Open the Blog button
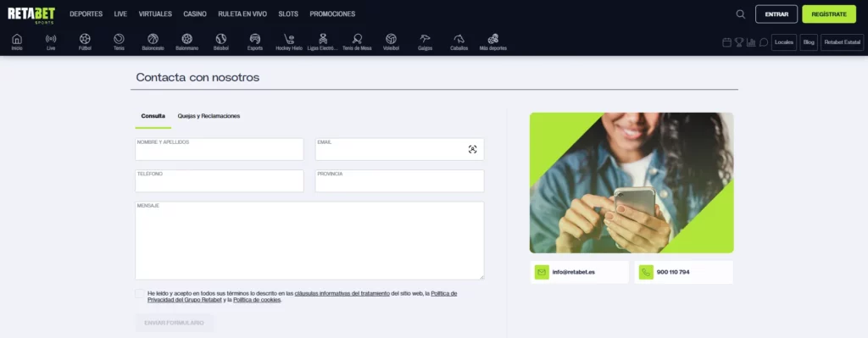 pos(808,42)
